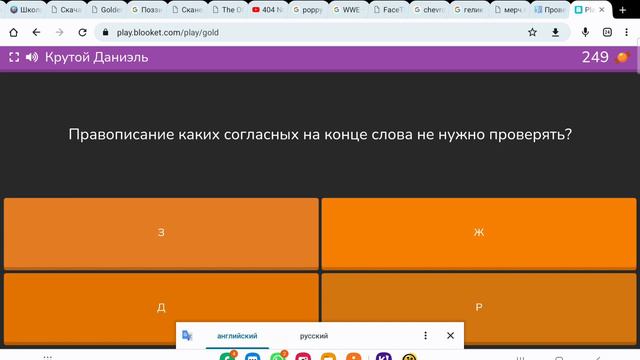Screen dimensions: 640x360
Task: Switch to the FaceT tab
Action: click(389, 10)
